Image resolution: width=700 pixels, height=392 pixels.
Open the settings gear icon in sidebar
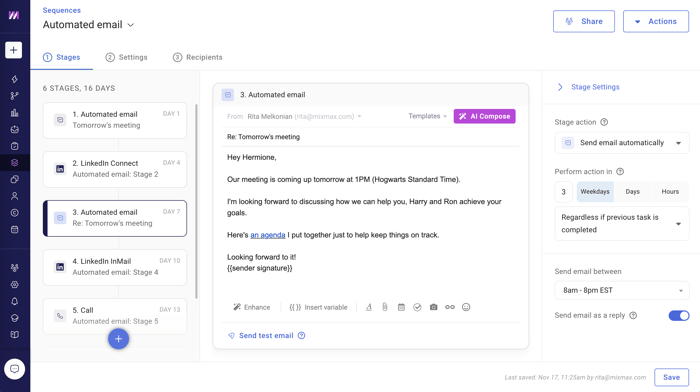coord(14,284)
